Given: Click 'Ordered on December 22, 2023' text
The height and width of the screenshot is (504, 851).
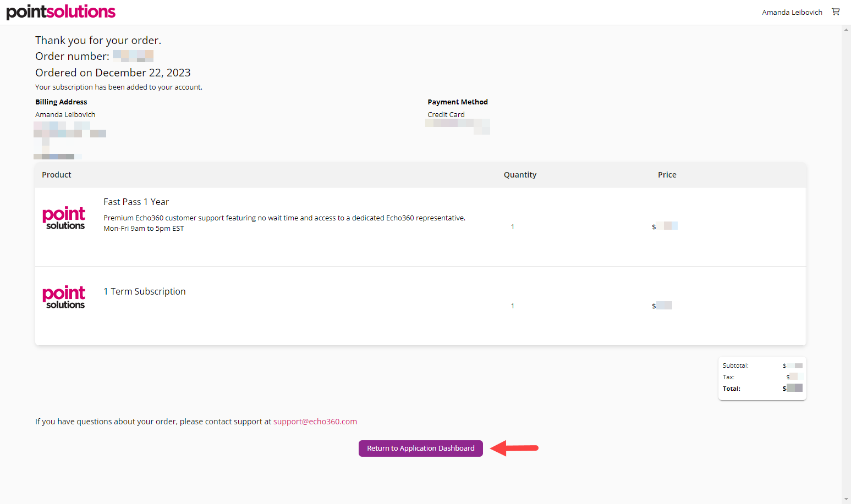Looking at the screenshot, I should coord(113,73).
